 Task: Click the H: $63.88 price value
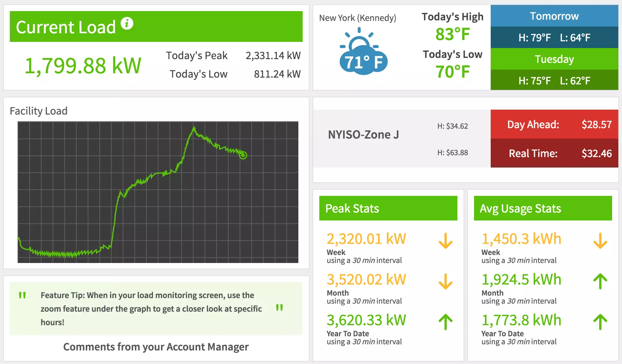pos(452,152)
